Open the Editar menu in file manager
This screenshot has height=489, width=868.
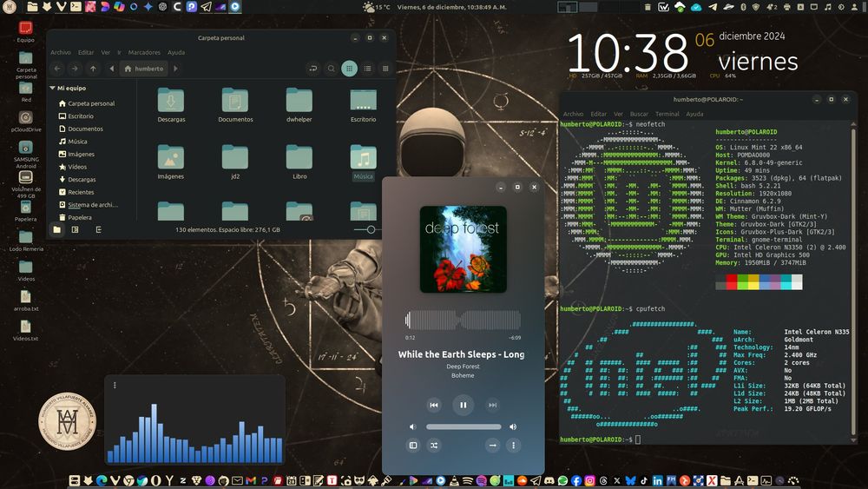coord(86,53)
